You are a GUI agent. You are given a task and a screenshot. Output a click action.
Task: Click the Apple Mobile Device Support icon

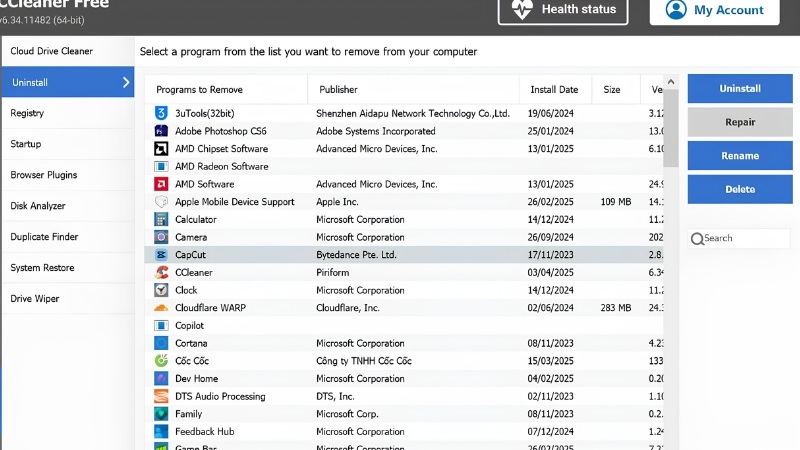pos(161,202)
